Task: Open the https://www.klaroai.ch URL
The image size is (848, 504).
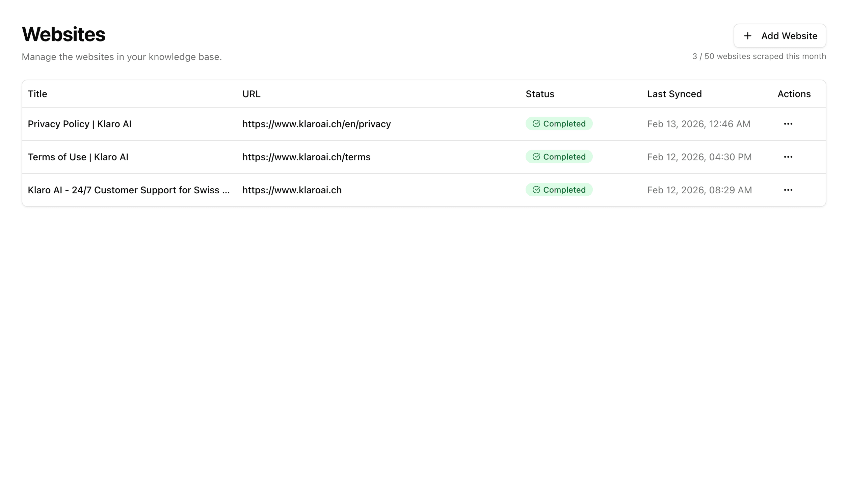Action: [x=292, y=190]
